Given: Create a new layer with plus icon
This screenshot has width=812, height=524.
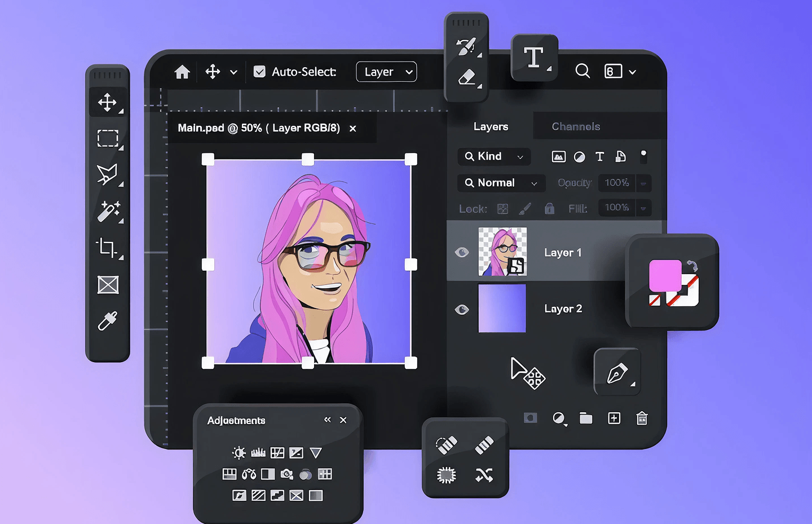Looking at the screenshot, I should pyautogui.click(x=614, y=418).
